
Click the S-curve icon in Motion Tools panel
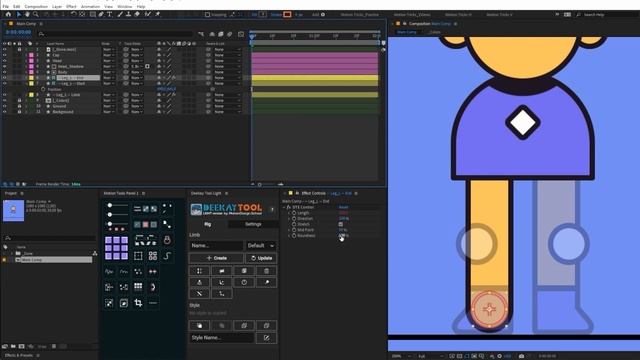(x=167, y=256)
